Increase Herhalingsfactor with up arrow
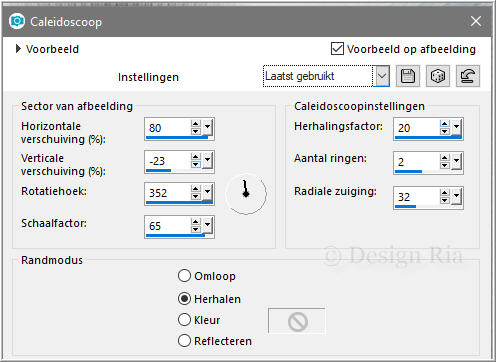The height and width of the screenshot is (362, 496). pos(445,124)
